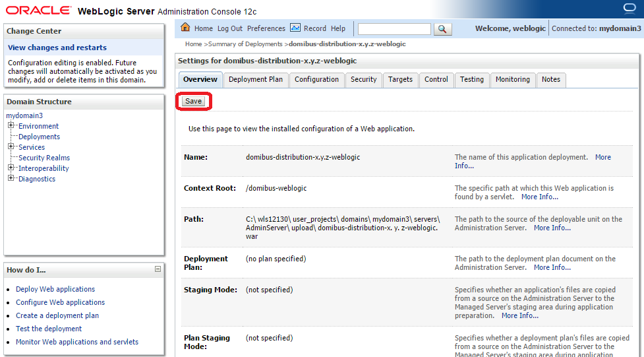Viewport: 644px width, 357px height.
Task: Open the Testing tab
Action: pos(471,79)
